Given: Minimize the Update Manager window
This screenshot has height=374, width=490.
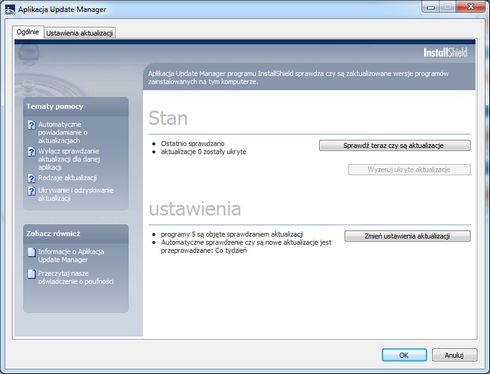Looking at the screenshot, I should pos(430,7).
